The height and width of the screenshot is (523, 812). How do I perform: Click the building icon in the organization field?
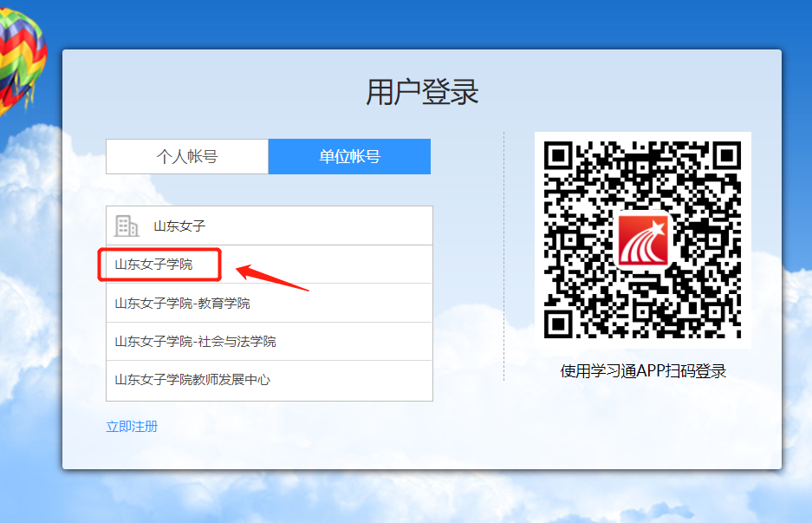click(x=127, y=226)
